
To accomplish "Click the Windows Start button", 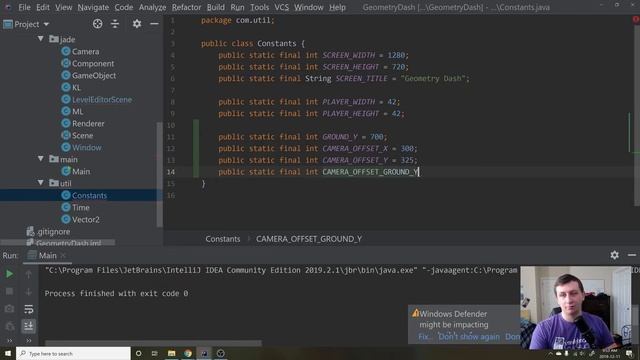I will click(x=8, y=353).
